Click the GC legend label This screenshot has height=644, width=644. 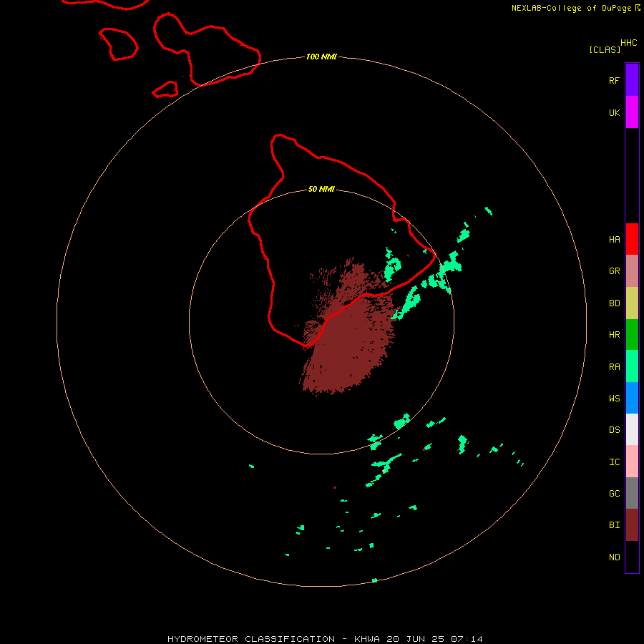click(x=614, y=494)
